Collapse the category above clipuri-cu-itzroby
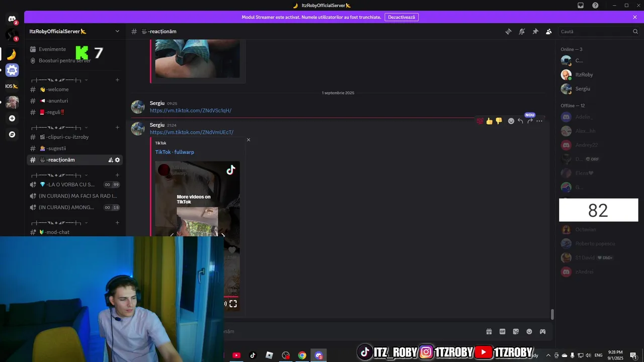644x362 pixels. [x=59, y=127]
